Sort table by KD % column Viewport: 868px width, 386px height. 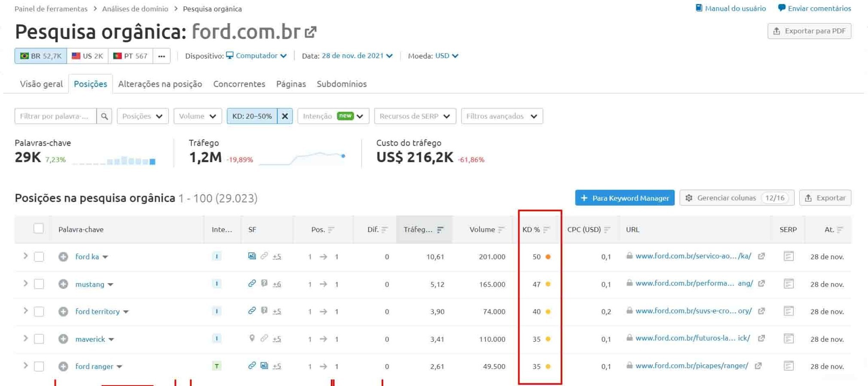(536, 230)
